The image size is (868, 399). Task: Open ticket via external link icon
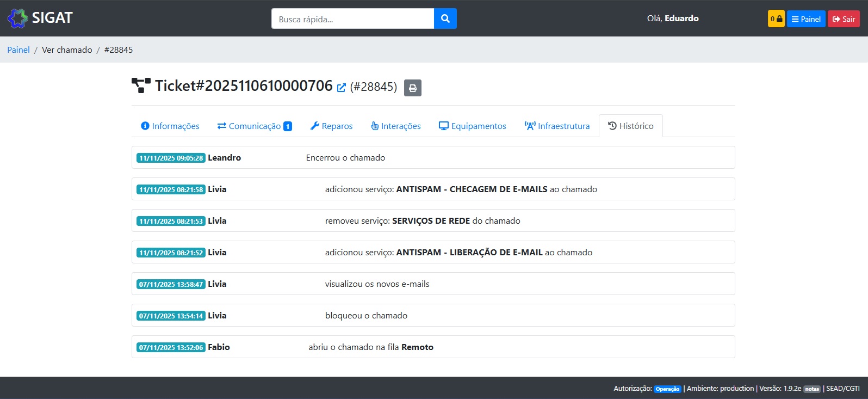click(x=341, y=88)
